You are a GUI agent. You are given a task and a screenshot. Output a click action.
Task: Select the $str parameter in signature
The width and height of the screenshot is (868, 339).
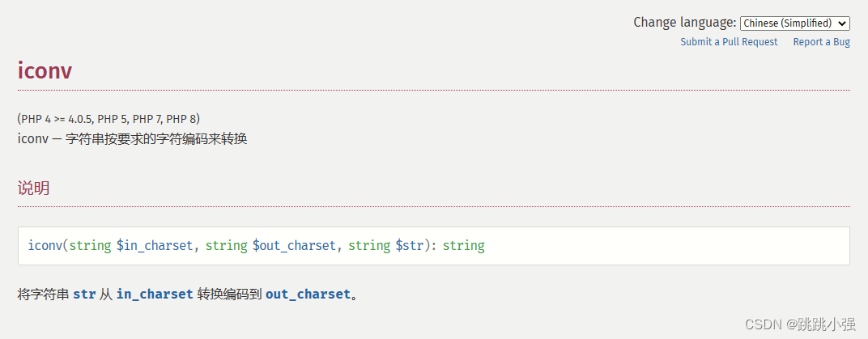(x=409, y=245)
